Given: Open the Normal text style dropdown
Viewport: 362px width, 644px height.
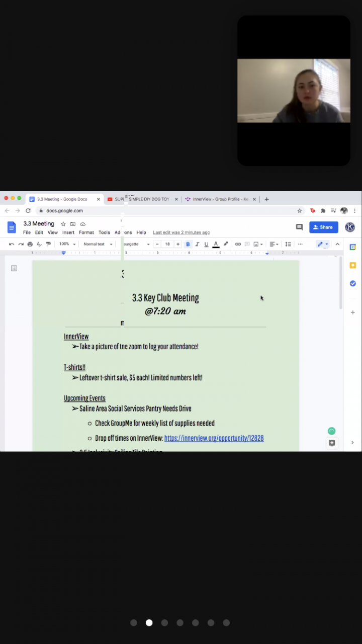Looking at the screenshot, I should click(x=98, y=244).
